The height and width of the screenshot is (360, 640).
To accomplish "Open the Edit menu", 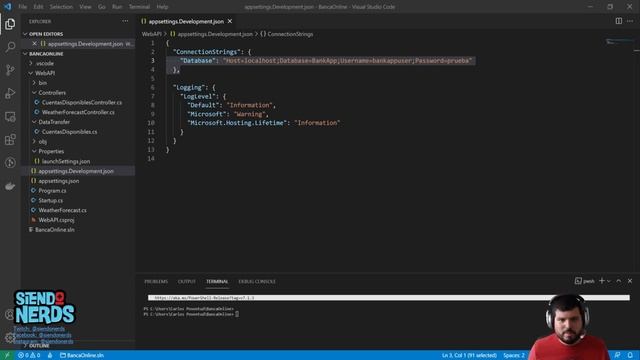I will [x=38, y=7].
